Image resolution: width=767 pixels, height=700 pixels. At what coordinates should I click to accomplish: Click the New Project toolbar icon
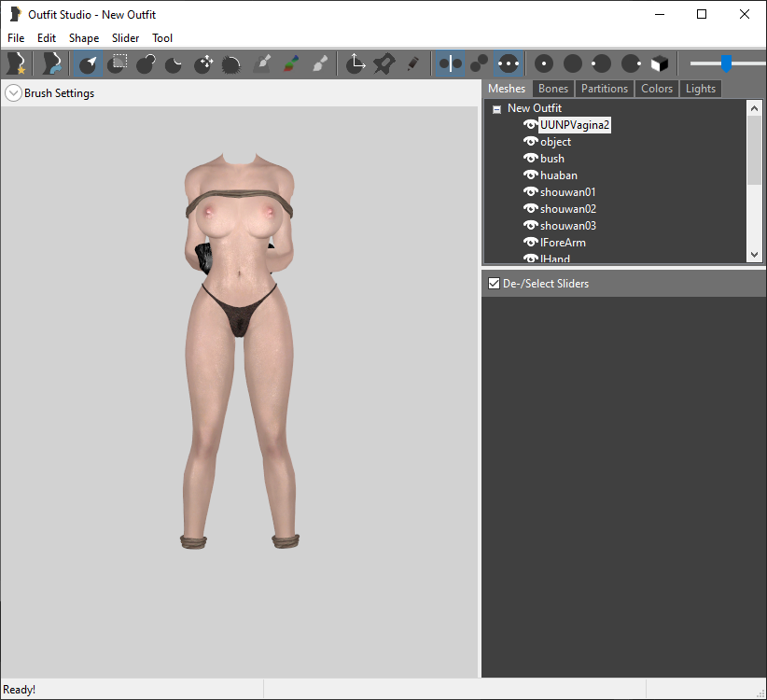(x=17, y=63)
